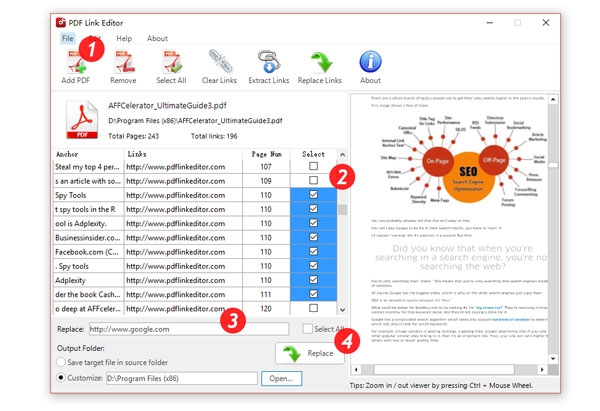
Task: Uncheck the Businessinsider.co... row checkbox
Action: 313,237
